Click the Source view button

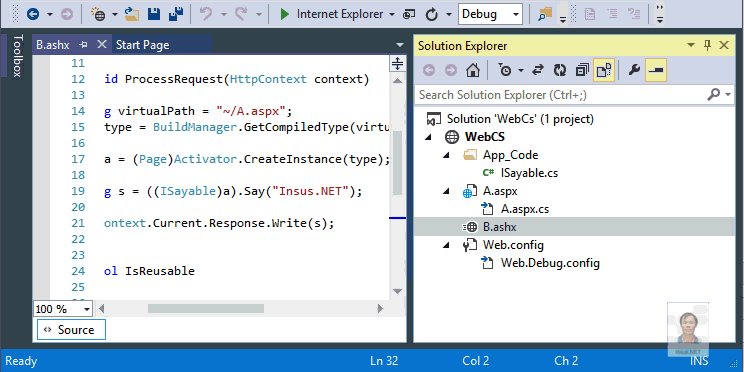(x=71, y=330)
